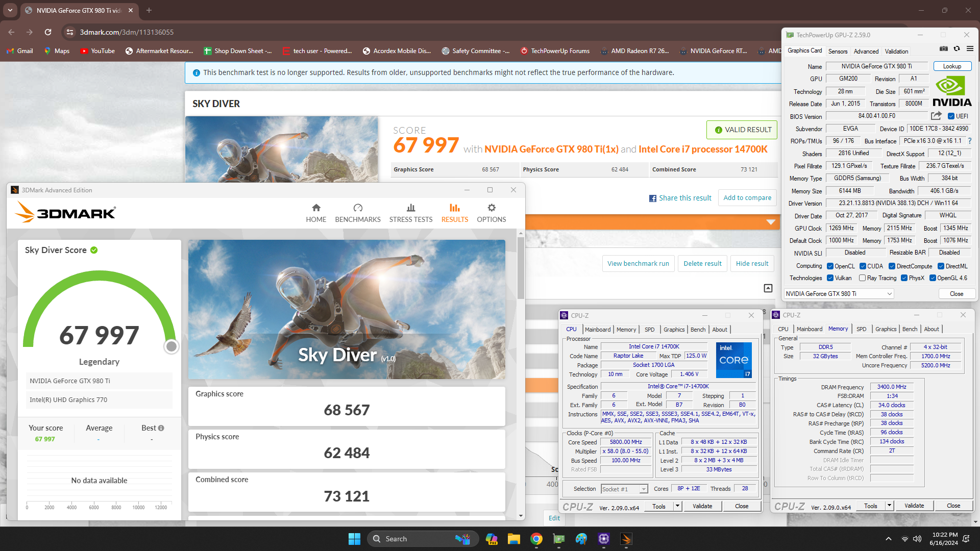The width and height of the screenshot is (980, 551).
Task: Click the 3DMark window vertical scrollbar
Action: tap(521, 268)
